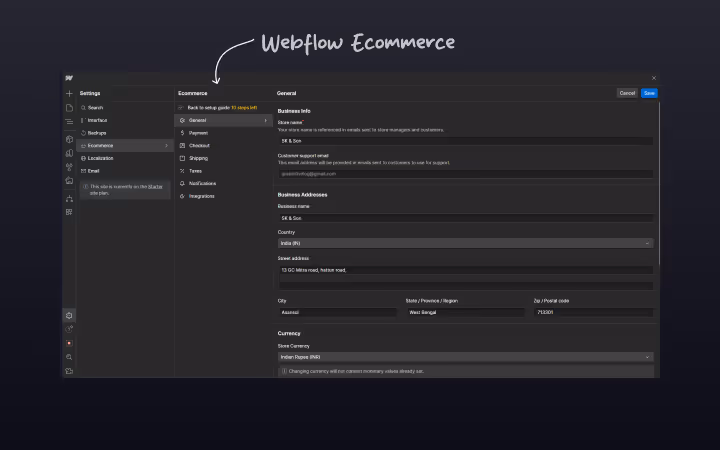Open Checkout ecommerce section
Viewport: 720px width, 450px height.
pyautogui.click(x=223, y=146)
